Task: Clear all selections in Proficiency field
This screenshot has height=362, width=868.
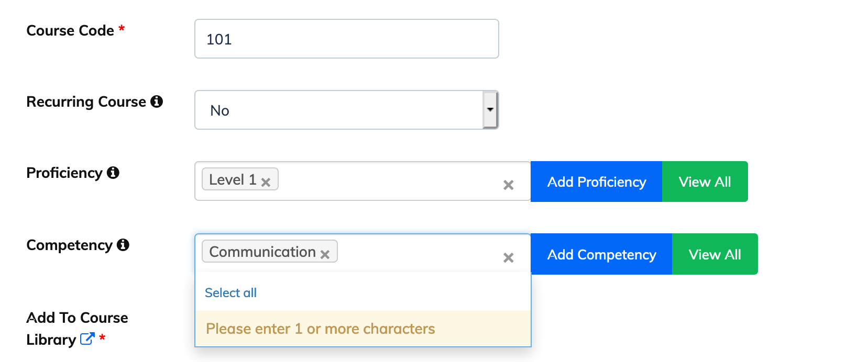Action: 508,185
